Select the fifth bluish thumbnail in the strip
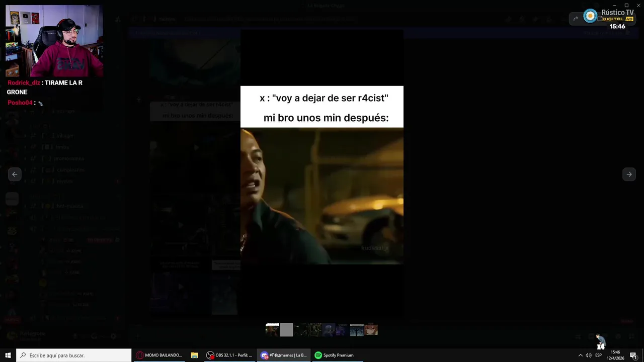 click(x=329, y=330)
